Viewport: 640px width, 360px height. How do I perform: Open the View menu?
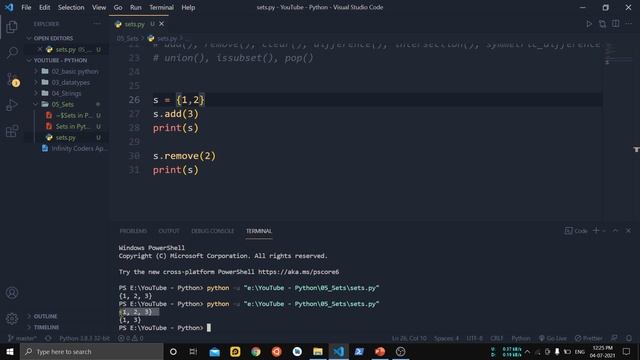click(x=99, y=7)
